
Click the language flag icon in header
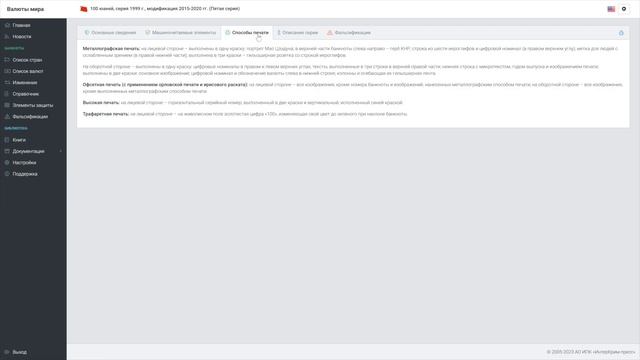pos(611,9)
